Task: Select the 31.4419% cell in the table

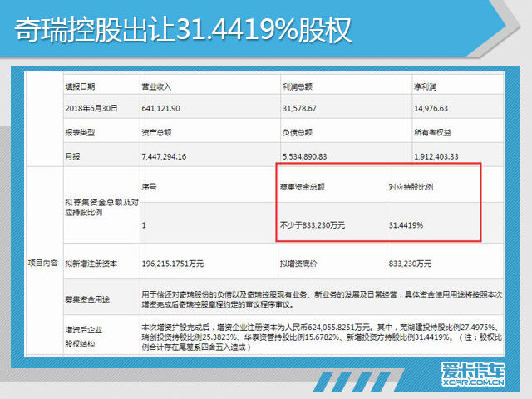Action: coord(406,225)
